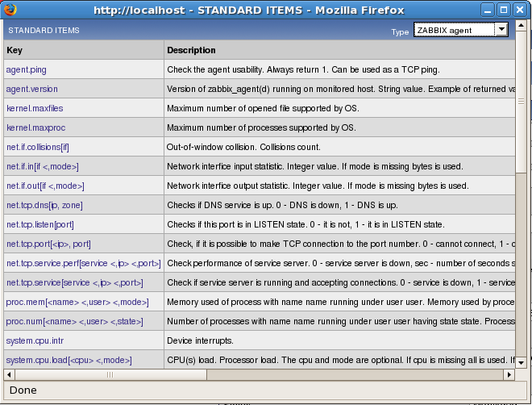The image size is (532, 405).
Task: Click the 'Done' status bar text
Action: (x=23, y=390)
